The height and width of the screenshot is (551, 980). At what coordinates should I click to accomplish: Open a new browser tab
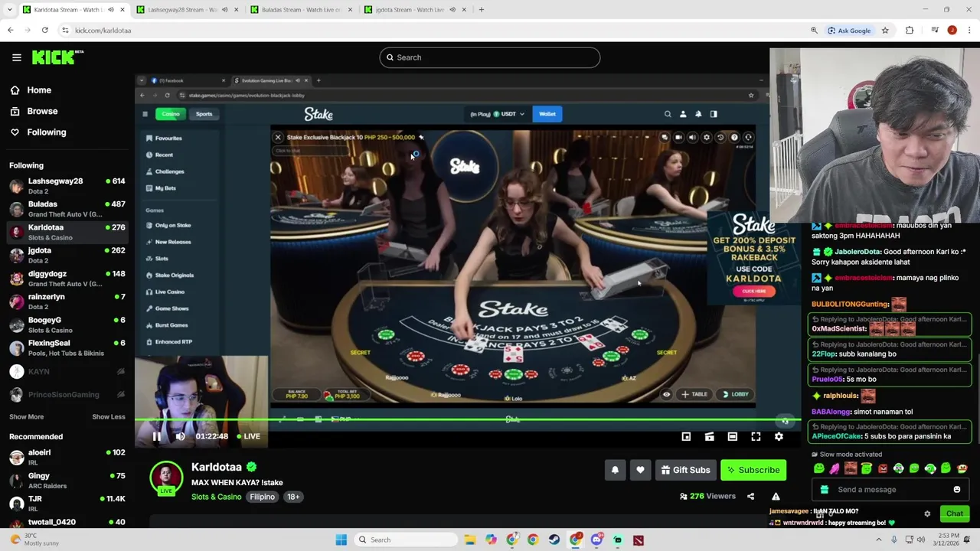pyautogui.click(x=481, y=9)
